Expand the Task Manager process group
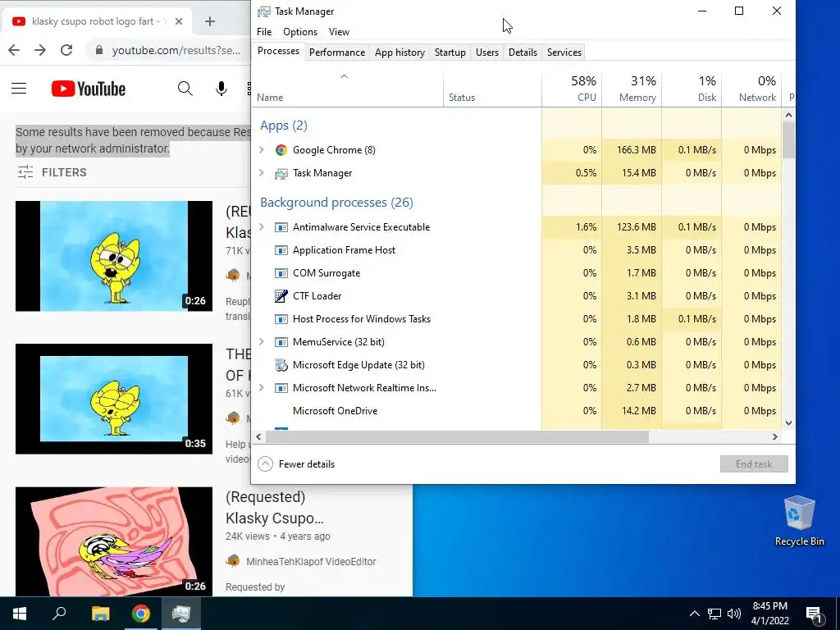 click(262, 173)
